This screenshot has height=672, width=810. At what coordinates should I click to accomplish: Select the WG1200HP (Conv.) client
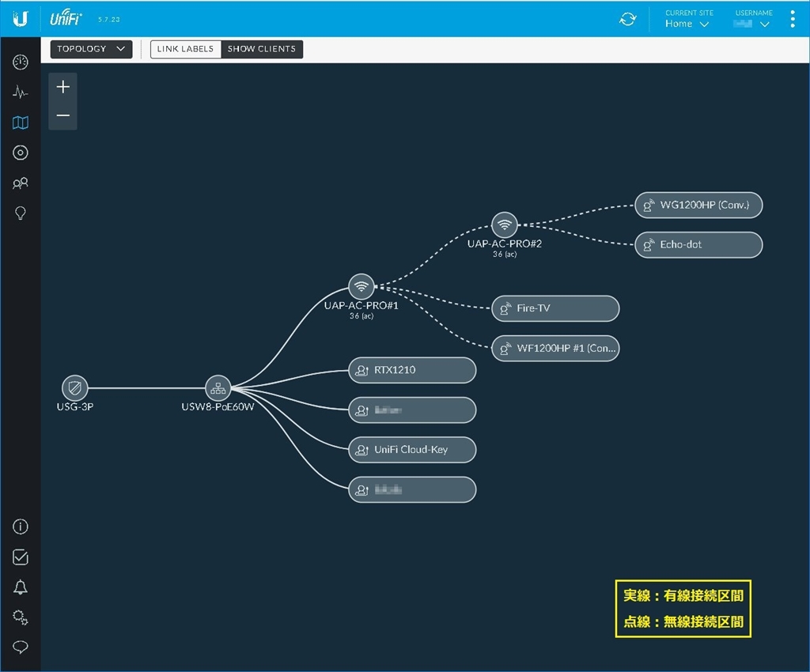(698, 205)
